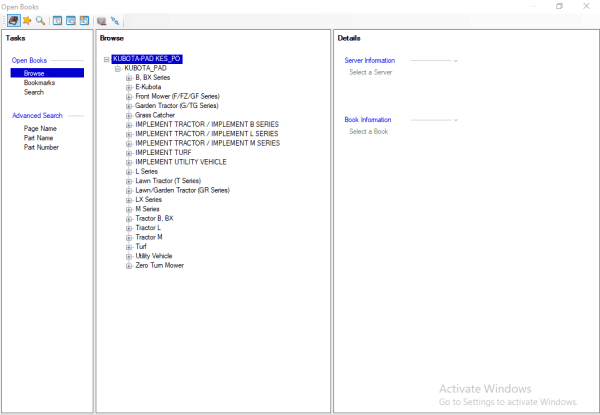Viewport: 600px width, 415px height.
Task: Click the Book Information heading link
Action: (368, 120)
